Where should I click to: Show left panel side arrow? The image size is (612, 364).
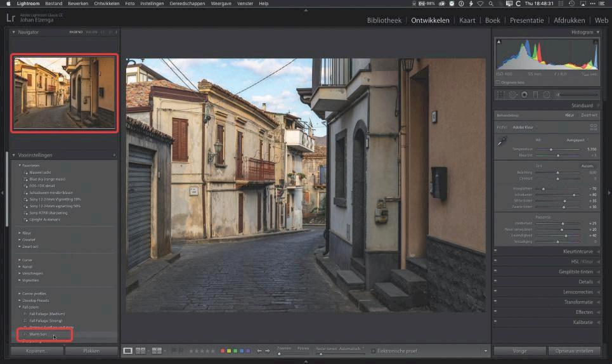(x=3, y=192)
